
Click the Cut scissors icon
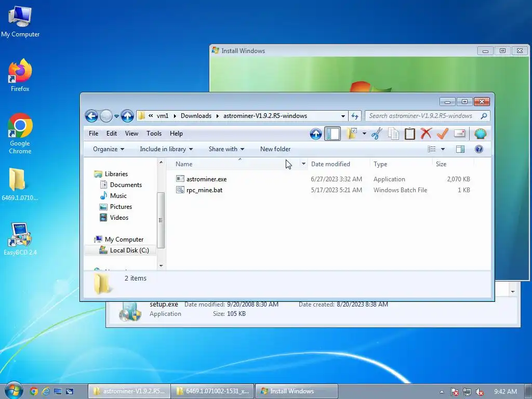(377, 134)
